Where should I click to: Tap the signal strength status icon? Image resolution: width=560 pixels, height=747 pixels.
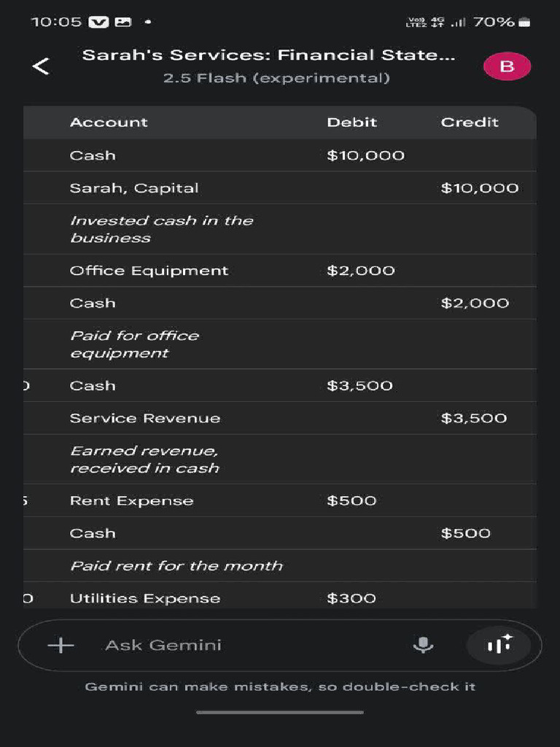coord(458,22)
